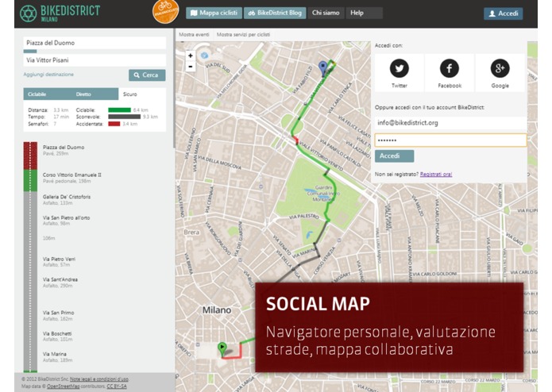
Task: Click the Registrati ora link
Action: coord(436,175)
